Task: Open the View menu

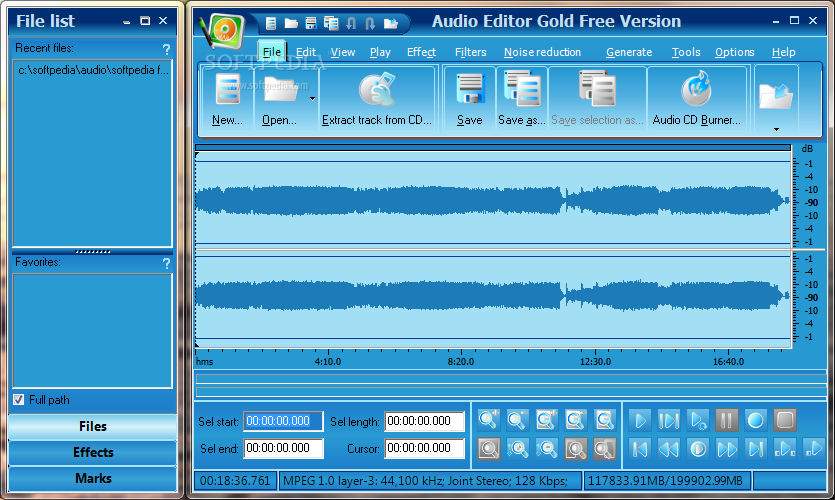Action: 342,52
